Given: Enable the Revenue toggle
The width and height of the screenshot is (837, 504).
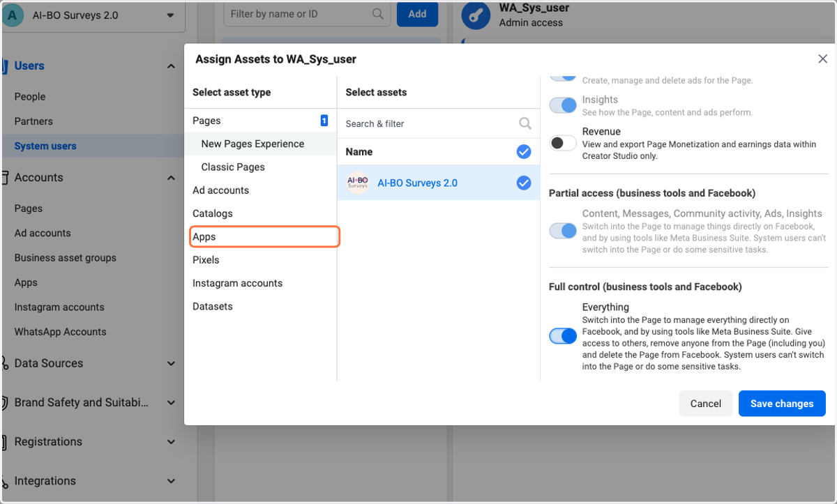Looking at the screenshot, I should tap(563, 143).
